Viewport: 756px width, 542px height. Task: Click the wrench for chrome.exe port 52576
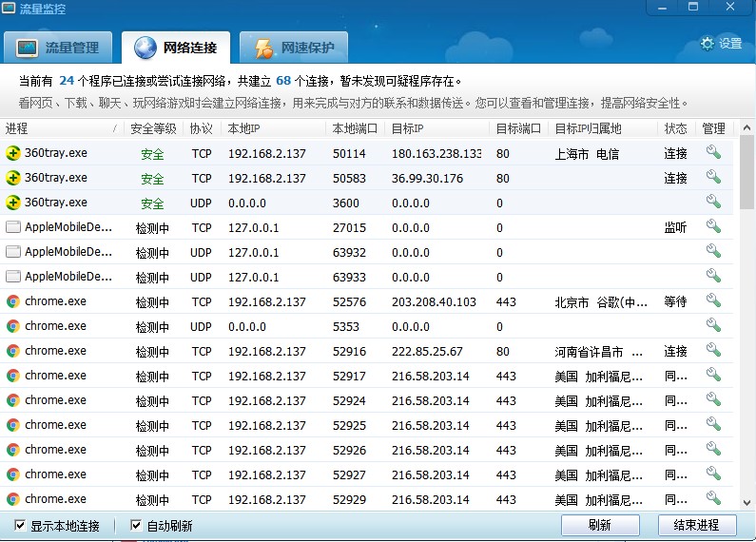pos(712,301)
